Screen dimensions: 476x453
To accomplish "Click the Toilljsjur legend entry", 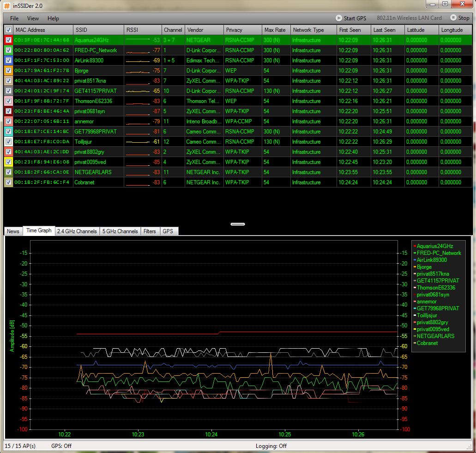I will 425,315.
